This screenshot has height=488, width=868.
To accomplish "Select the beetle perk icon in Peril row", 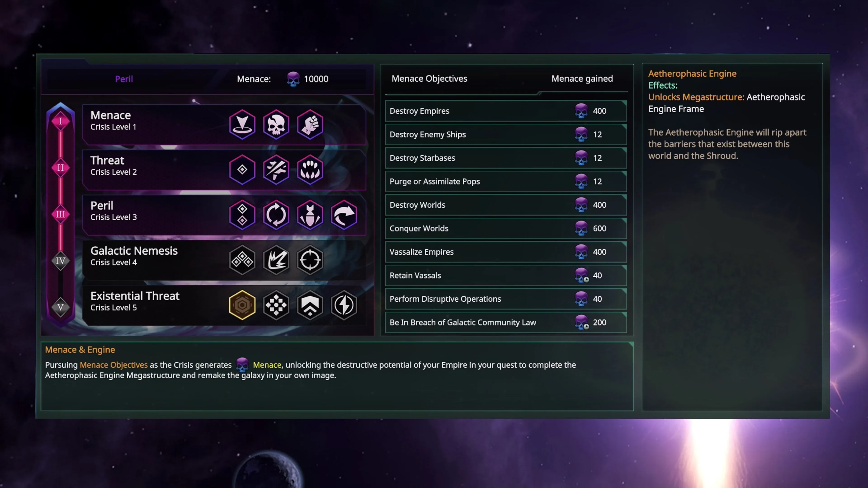I will point(310,215).
